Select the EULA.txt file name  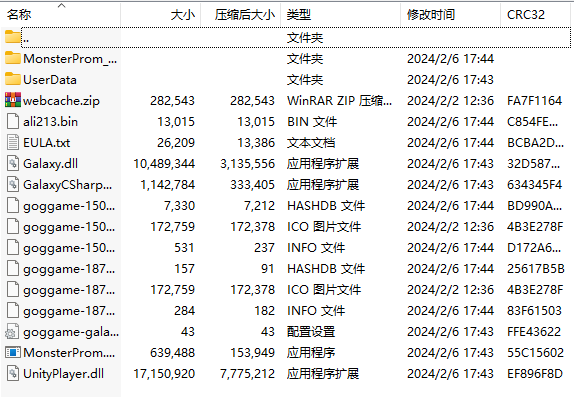(x=46, y=142)
